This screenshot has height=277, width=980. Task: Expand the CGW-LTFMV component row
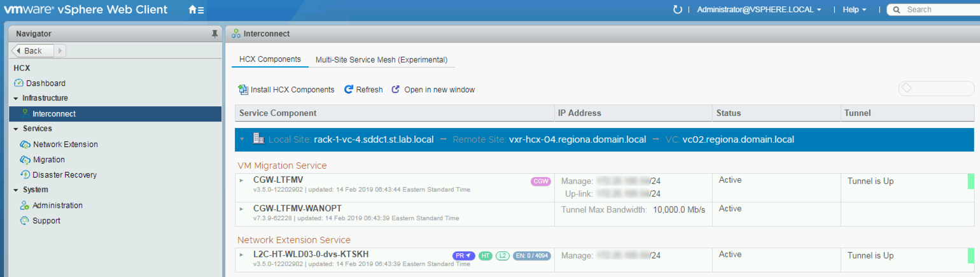(242, 181)
